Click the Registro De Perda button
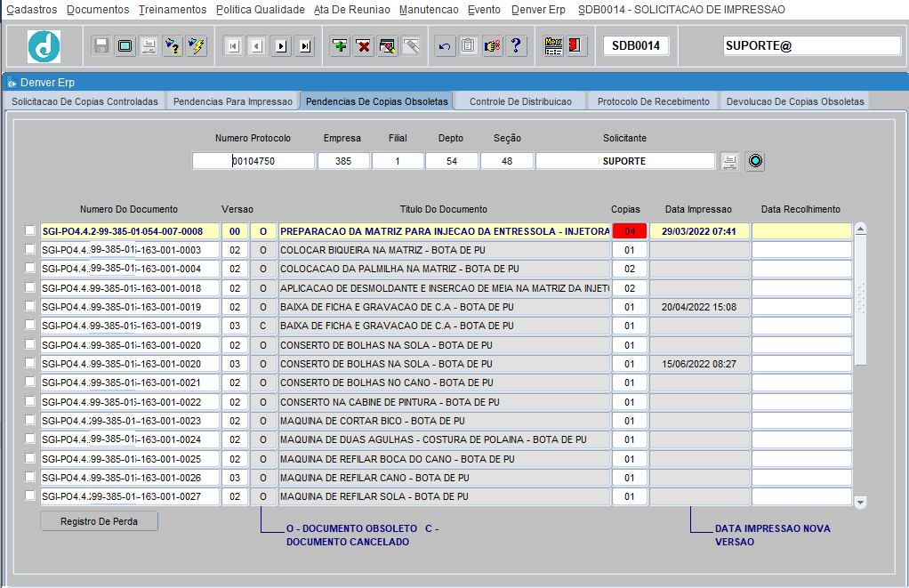909x588 pixels. point(99,521)
